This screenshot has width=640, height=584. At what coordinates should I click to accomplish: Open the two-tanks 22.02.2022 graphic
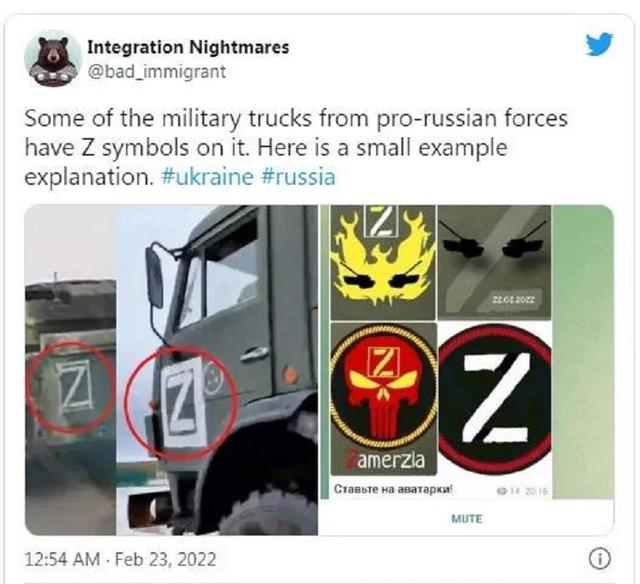click(494, 262)
